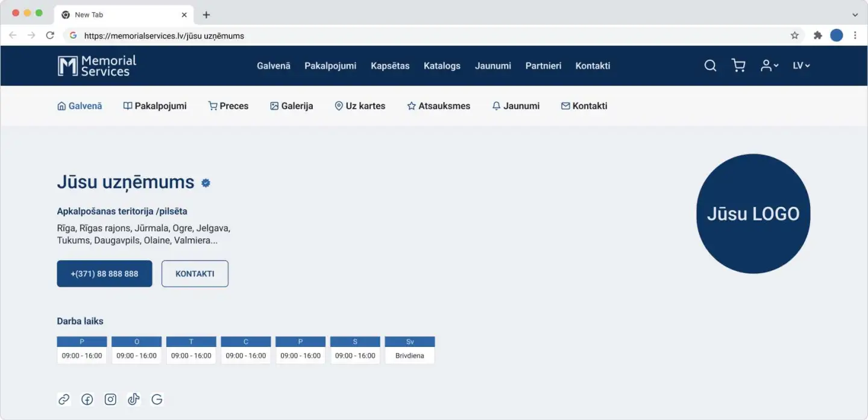Switch to the Galerija tab
The height and width of the screenshot is (420, 868).
click(292, 106)
